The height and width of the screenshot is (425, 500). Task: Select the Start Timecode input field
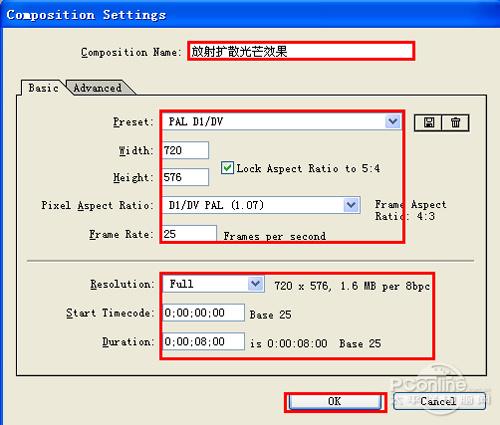[204, 313]
